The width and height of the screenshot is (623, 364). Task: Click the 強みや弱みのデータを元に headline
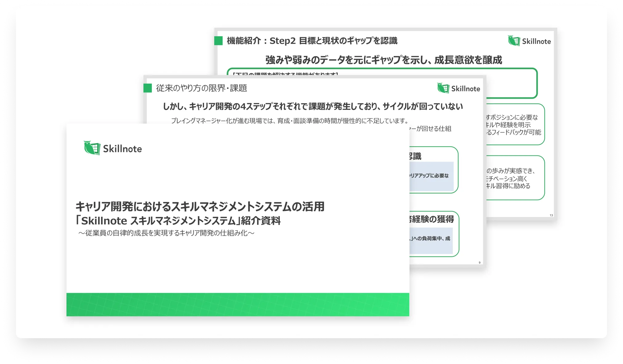tap(384, 60)
